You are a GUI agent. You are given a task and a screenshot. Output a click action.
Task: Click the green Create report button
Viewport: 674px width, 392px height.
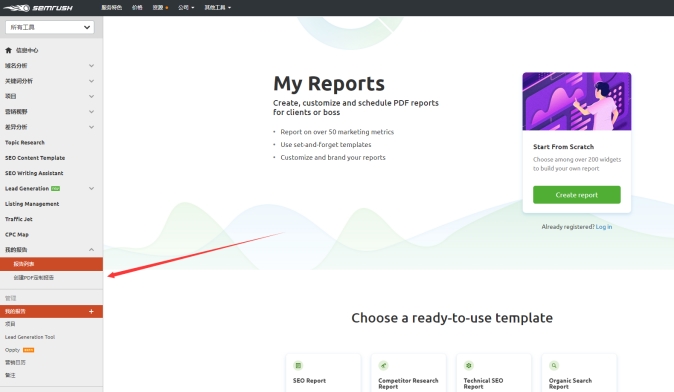pyautogui.click(x=576, y=195)
